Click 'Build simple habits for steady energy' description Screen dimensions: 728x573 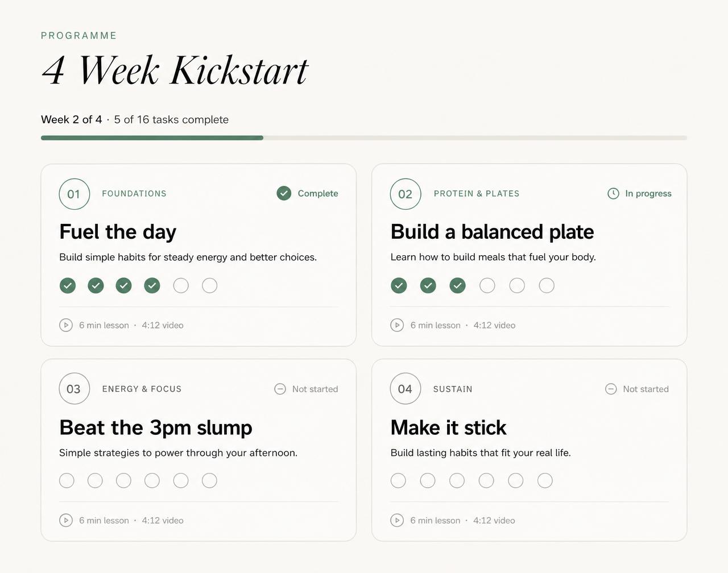[x=188, y=257]
